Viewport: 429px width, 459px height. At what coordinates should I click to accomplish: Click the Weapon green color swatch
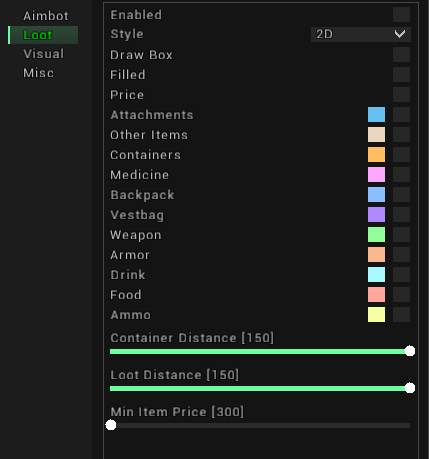376,234
